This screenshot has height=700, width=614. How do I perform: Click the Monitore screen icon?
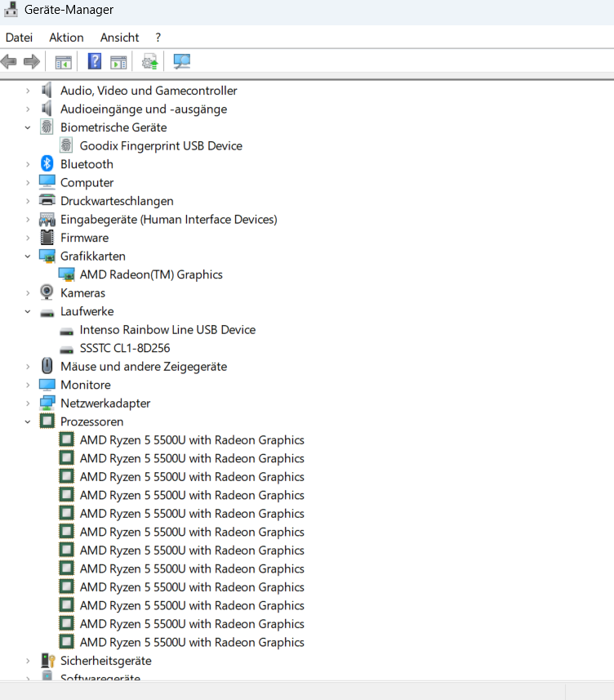point(47,385)
